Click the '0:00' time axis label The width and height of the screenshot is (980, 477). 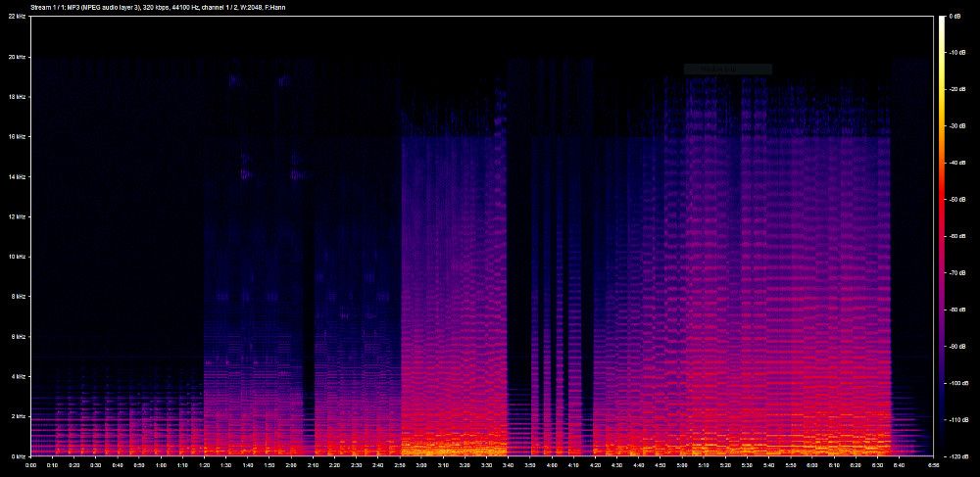30,465
